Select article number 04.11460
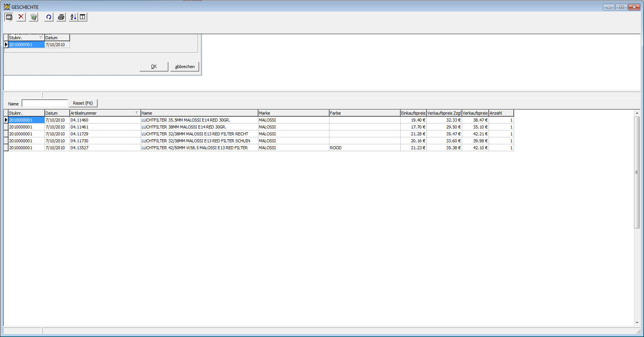The width and height of the screenshot is (644, 337). pos(105,120)
